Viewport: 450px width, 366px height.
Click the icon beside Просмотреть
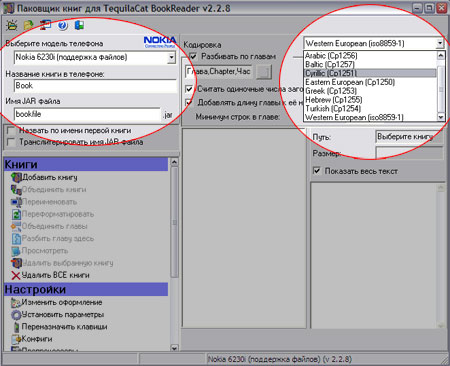[x=16, y=251]
